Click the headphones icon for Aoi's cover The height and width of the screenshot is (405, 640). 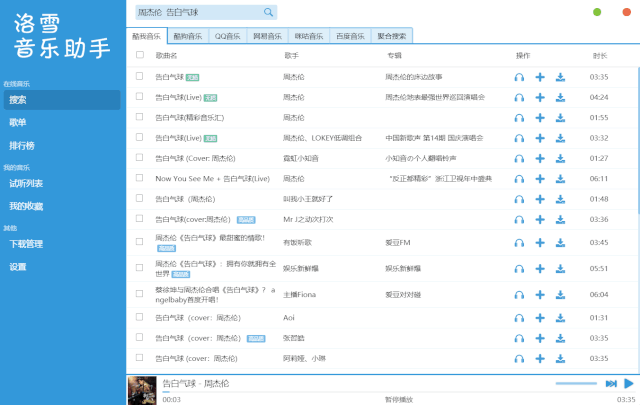click(519, 317)
